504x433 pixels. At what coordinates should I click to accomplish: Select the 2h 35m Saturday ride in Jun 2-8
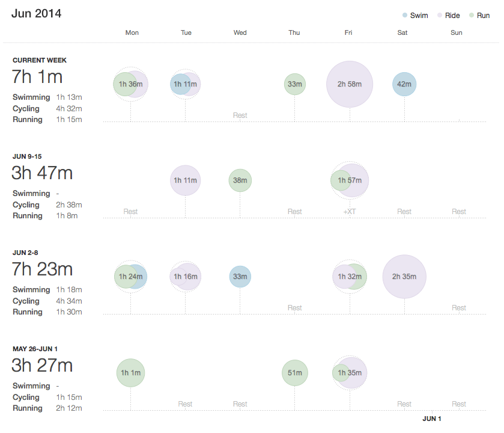(404, 276)
